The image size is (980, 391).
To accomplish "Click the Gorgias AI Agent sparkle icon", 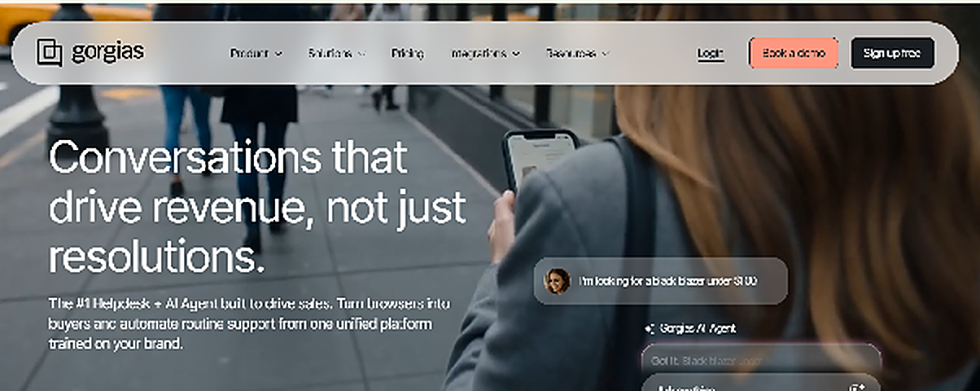I will click(x=650, y=328).
